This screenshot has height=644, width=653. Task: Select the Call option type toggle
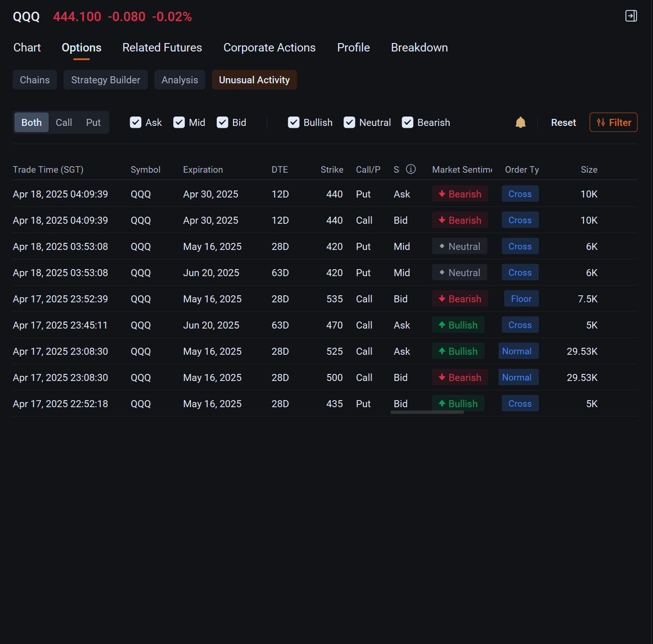(x=64, y=123)
